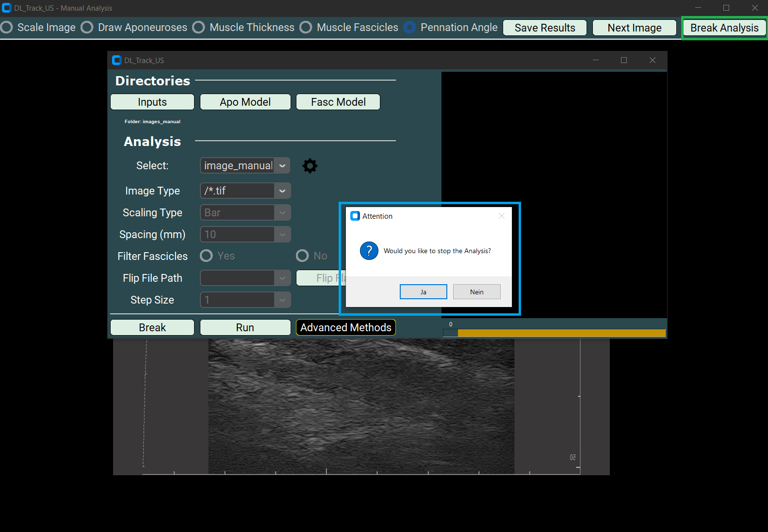Open the Image Type dropdown

point(282,191)
